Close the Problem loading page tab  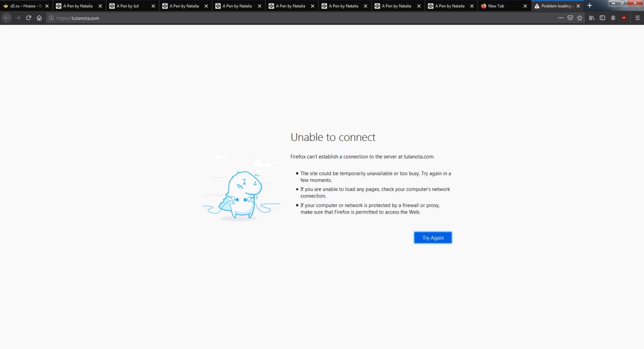tap(578, 6)
